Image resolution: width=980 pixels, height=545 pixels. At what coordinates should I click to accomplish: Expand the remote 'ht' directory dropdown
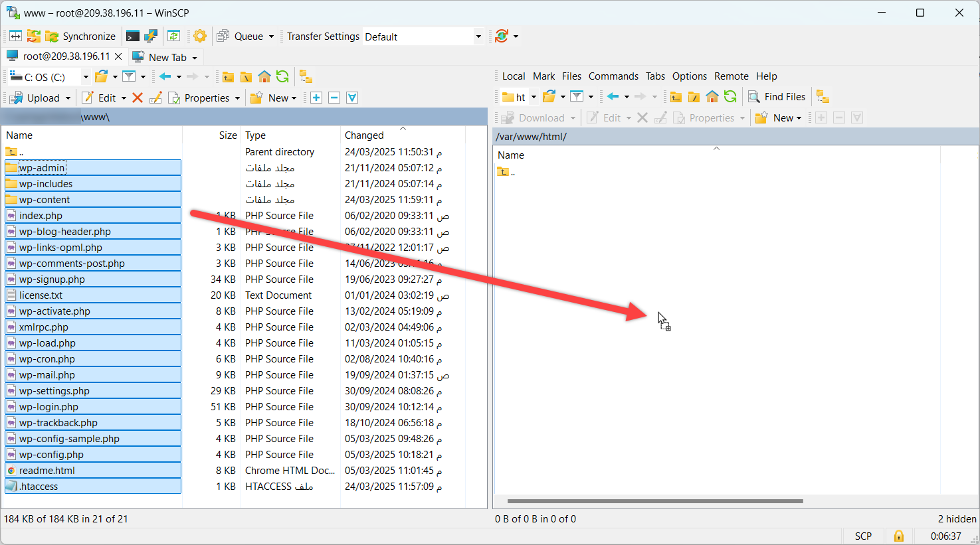point(534,97)
